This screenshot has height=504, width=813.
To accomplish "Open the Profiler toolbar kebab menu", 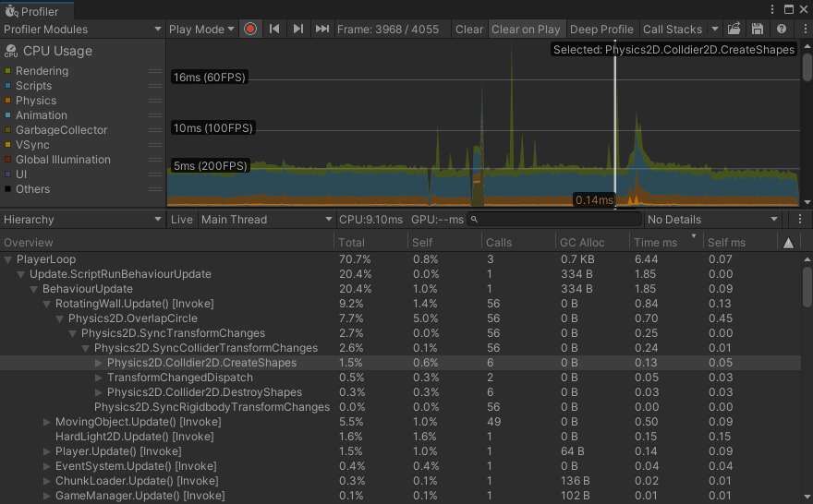I will pyautogui.click(x=801, y=29).
